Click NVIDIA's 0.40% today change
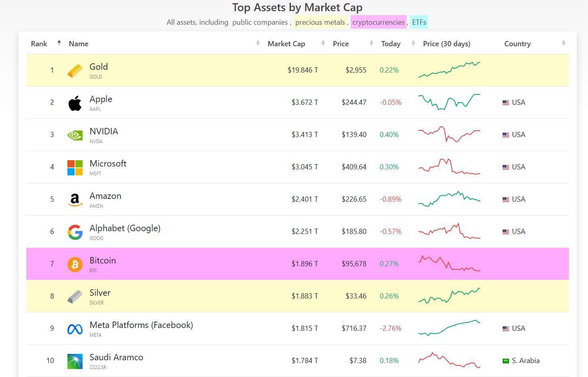588x377 pixels. pos(389,135)
